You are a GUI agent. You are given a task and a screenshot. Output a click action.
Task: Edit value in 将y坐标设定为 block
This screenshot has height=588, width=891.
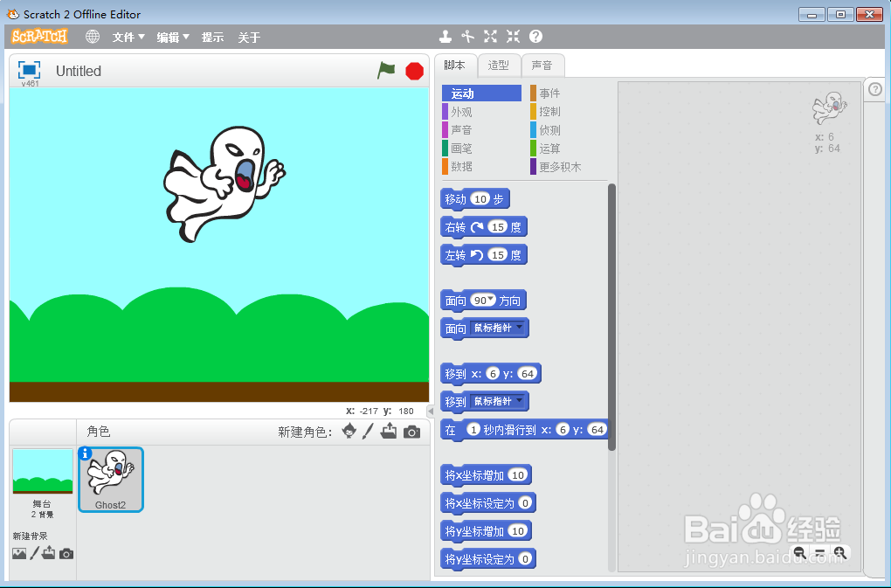525,558
